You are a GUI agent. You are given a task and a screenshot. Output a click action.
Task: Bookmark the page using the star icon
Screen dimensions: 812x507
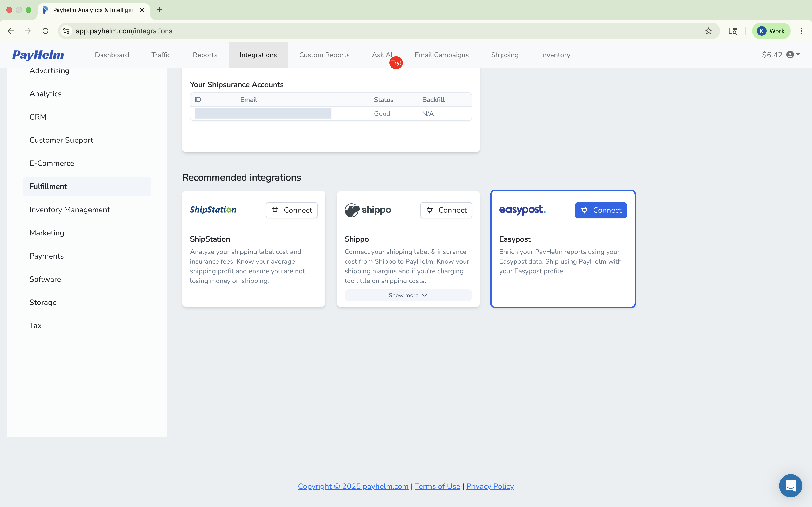(x=708, y=31)
